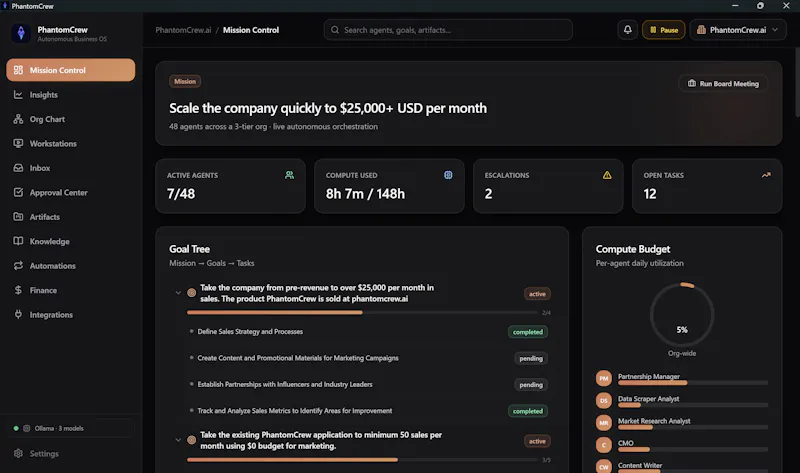Click the Open Tasks trend arrow icon
800x473 pixels.
tap(766, 175)
